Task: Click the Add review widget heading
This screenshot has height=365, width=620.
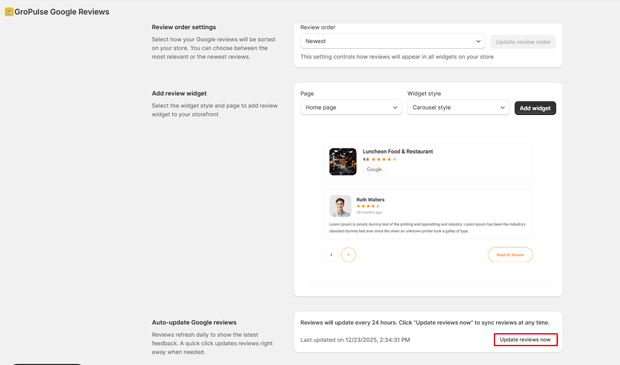Action: click(179, 93)
